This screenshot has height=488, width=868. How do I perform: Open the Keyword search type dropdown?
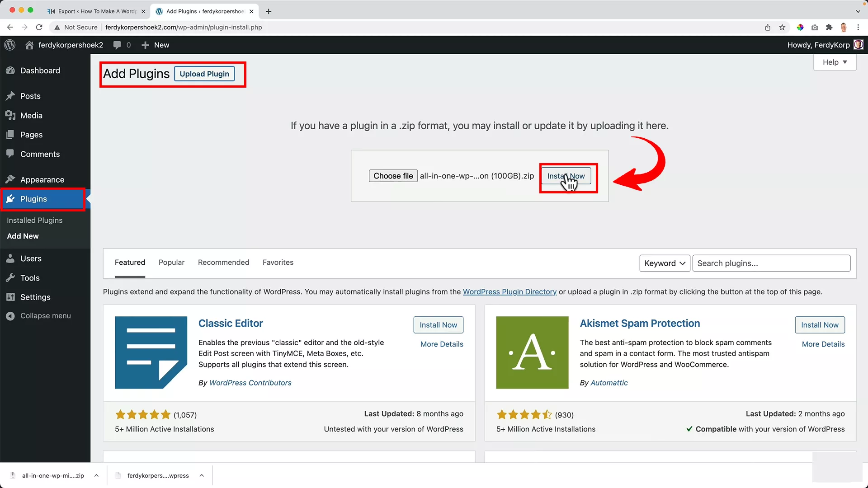665,263
